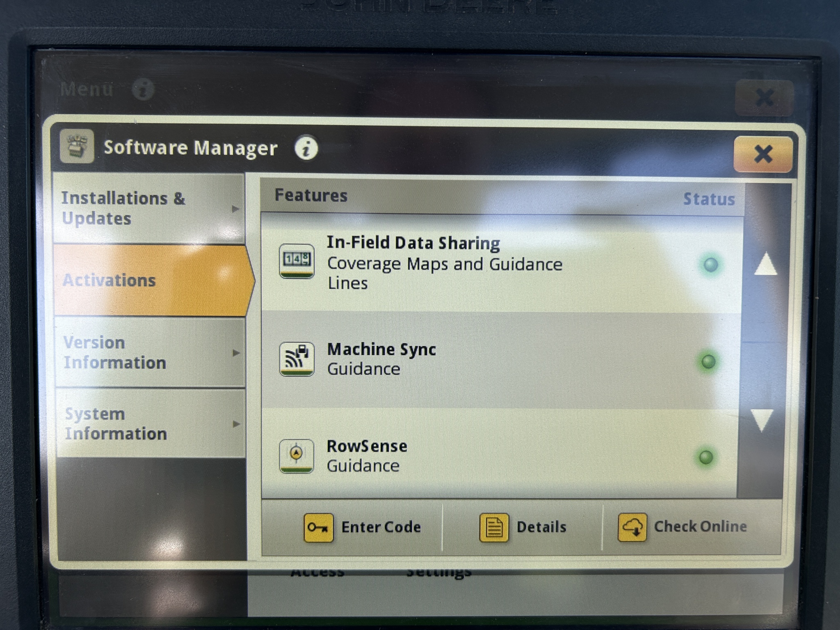
Task: Close the Software Manager window
Action: 763,154
